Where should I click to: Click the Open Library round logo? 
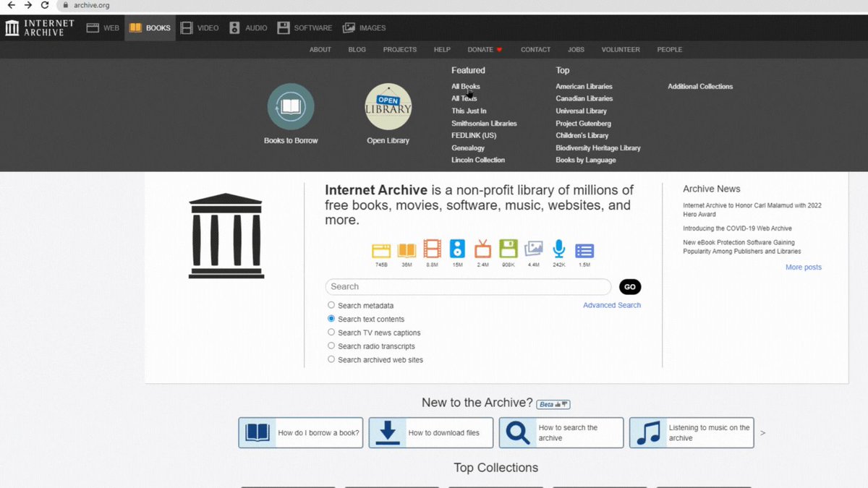click(388, 107)
